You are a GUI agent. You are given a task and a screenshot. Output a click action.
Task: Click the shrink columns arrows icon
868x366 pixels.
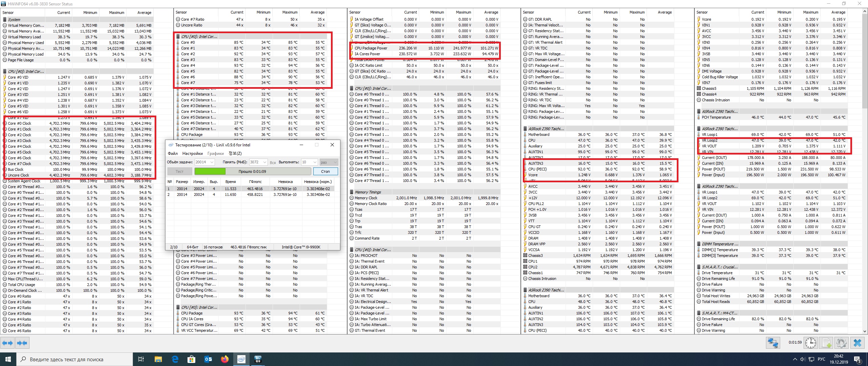click(x=22, y=343)
